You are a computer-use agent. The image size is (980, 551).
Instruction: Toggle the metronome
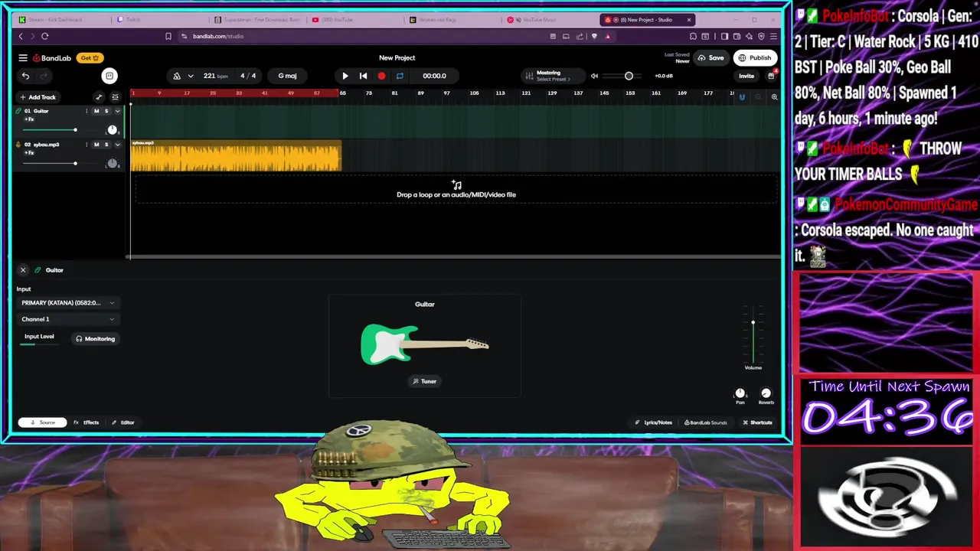tap(177, 76)
